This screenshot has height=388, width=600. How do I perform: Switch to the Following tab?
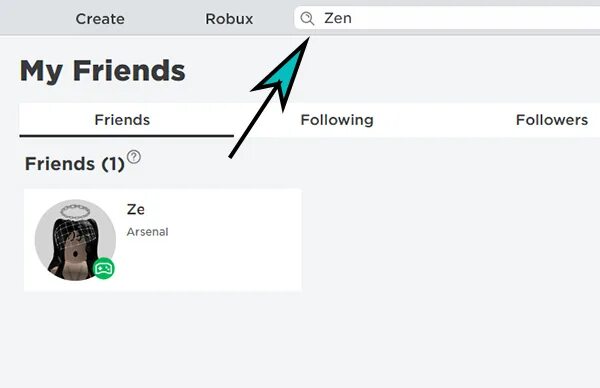tap(337, 120)
